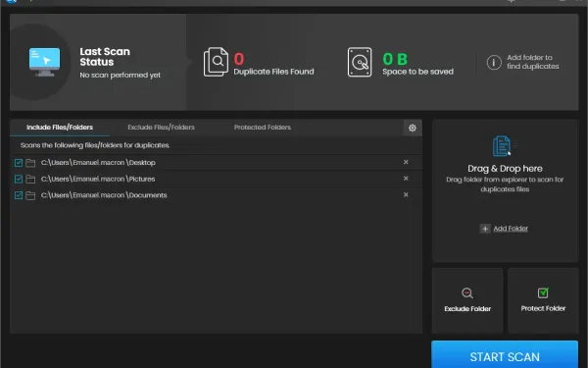This screenshot has height=368, width=588.
Task: Click the Drag & Drop document icon
Action: [x=502, y=146]
